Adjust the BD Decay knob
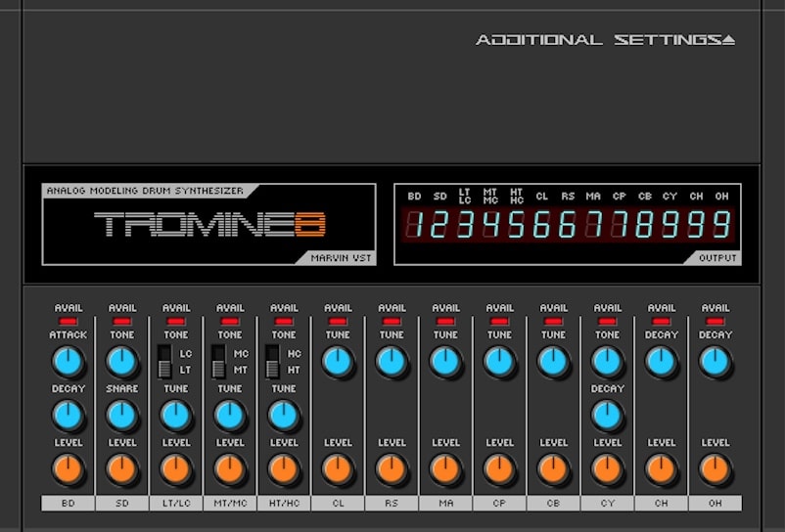The image size is (785, 532). click(x=69, y=416)
